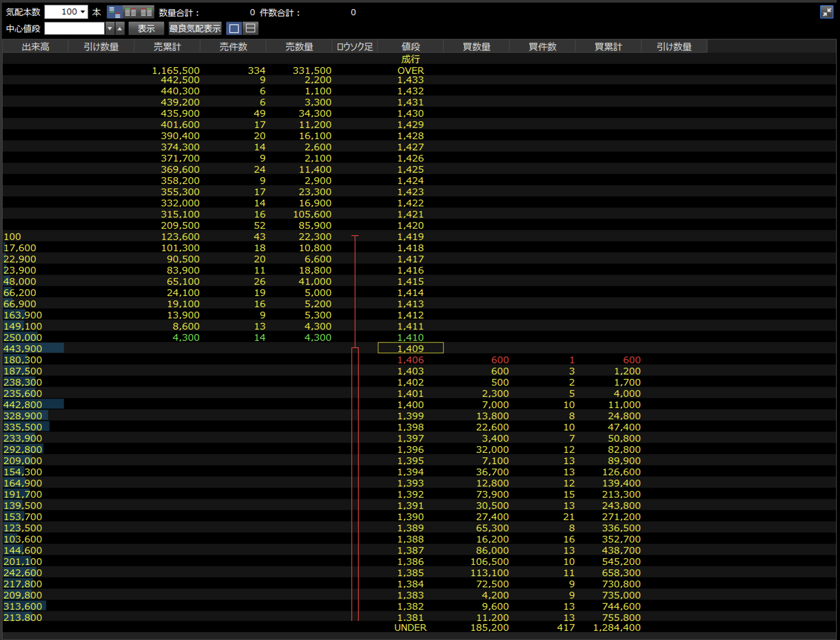Open the 気配本数 100 dropdown
Viewport: 840px width, 640px height.
pos(82,12)
